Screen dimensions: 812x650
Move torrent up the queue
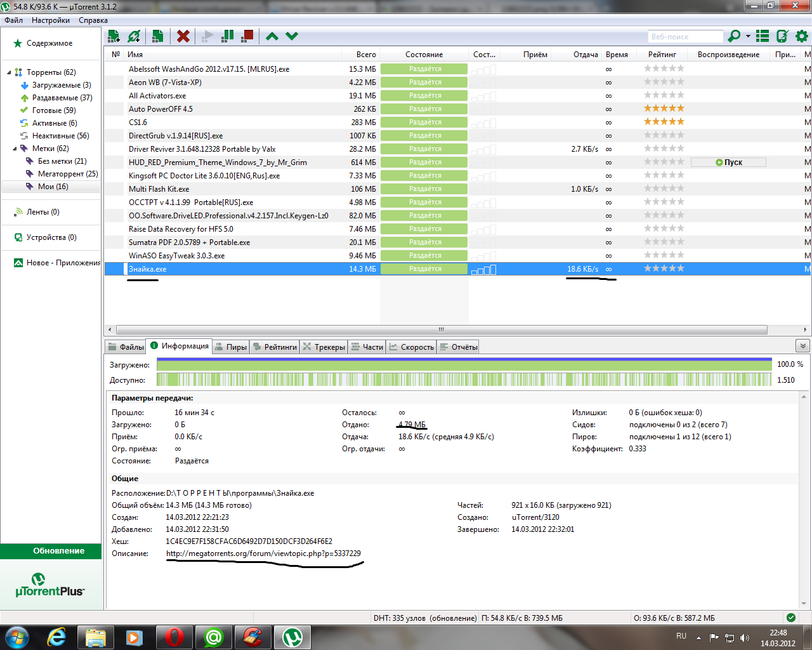point(272,36)
